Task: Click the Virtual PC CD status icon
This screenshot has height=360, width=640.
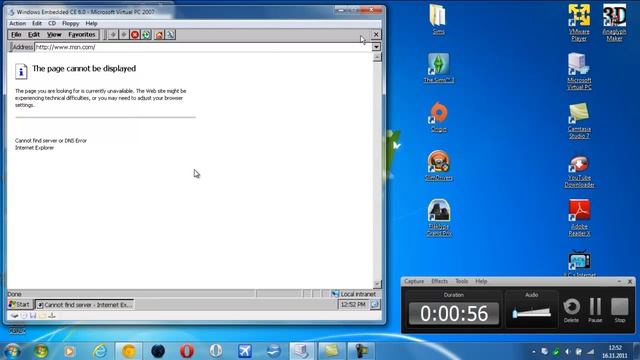Action: coord(24,316)
